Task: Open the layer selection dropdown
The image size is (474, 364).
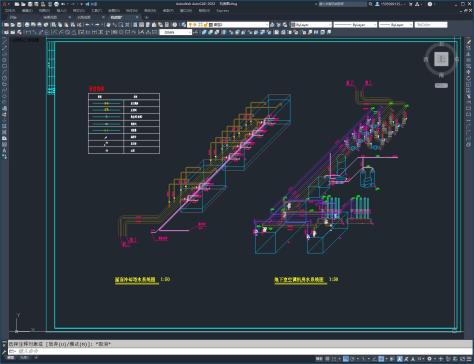Action: point(228,25)
